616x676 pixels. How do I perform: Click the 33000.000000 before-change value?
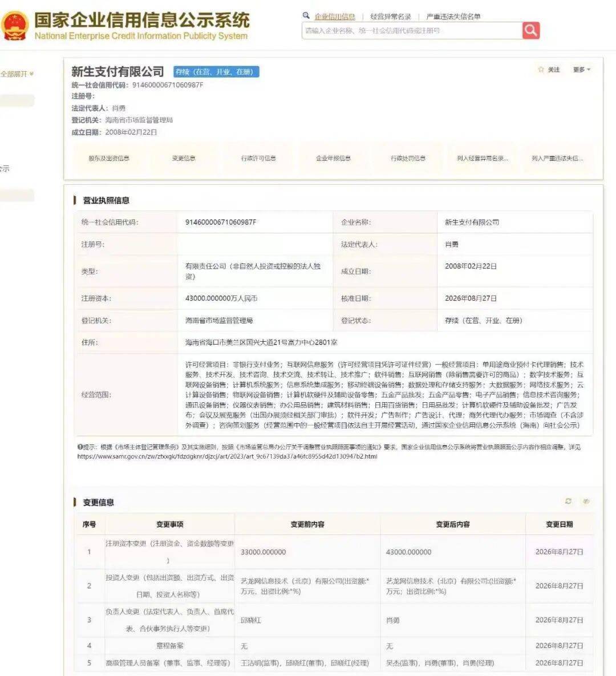263,552
